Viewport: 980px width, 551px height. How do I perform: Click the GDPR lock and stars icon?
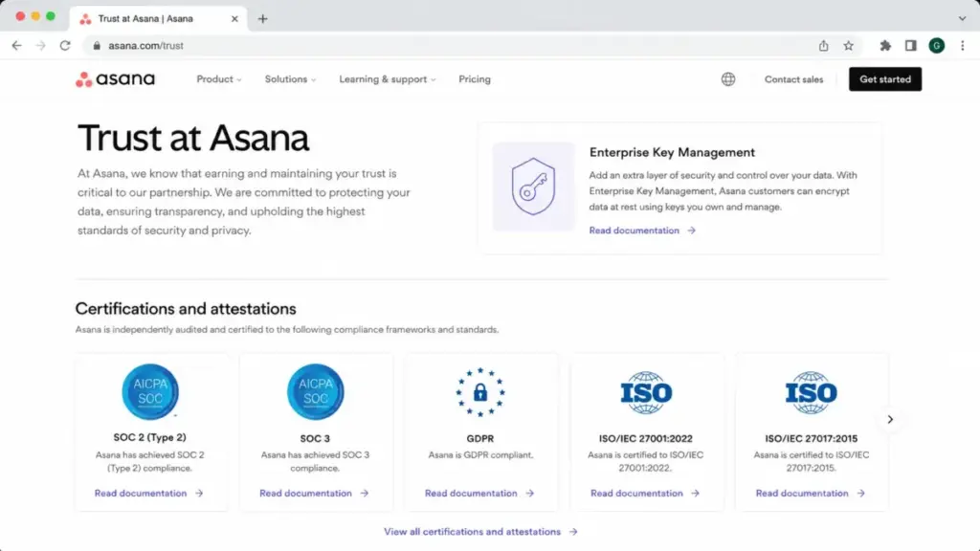click(480, 392)
